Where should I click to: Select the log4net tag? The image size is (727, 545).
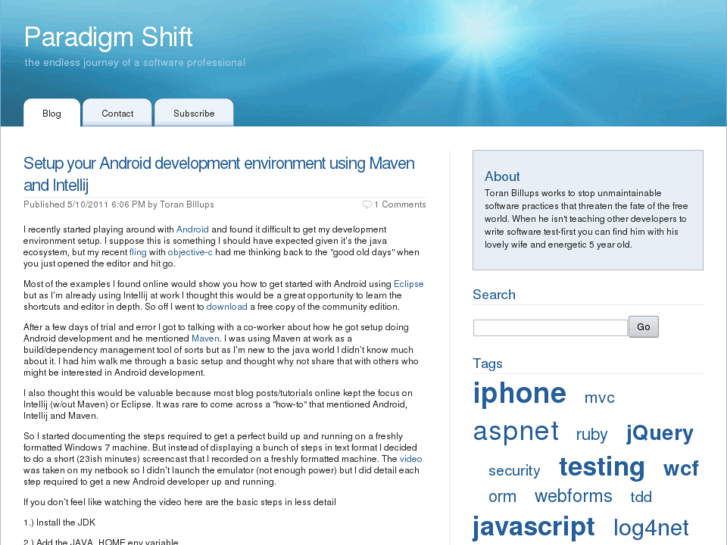pos(651,528)
